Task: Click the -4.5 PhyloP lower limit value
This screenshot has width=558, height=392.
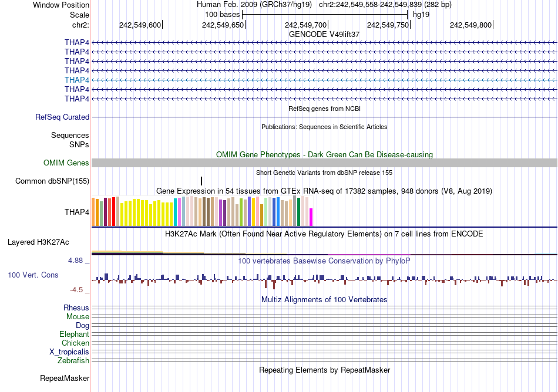Action: 76,290
